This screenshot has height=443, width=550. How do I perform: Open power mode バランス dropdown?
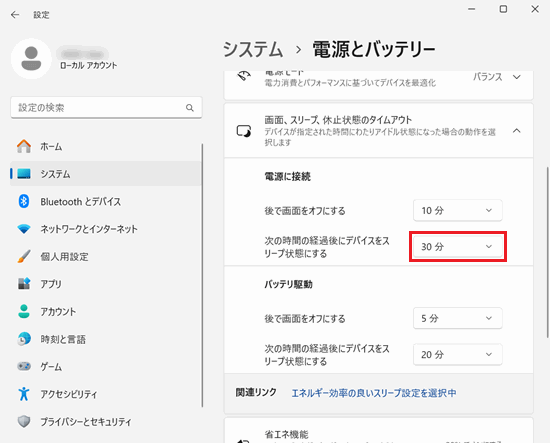pos(497,77)
